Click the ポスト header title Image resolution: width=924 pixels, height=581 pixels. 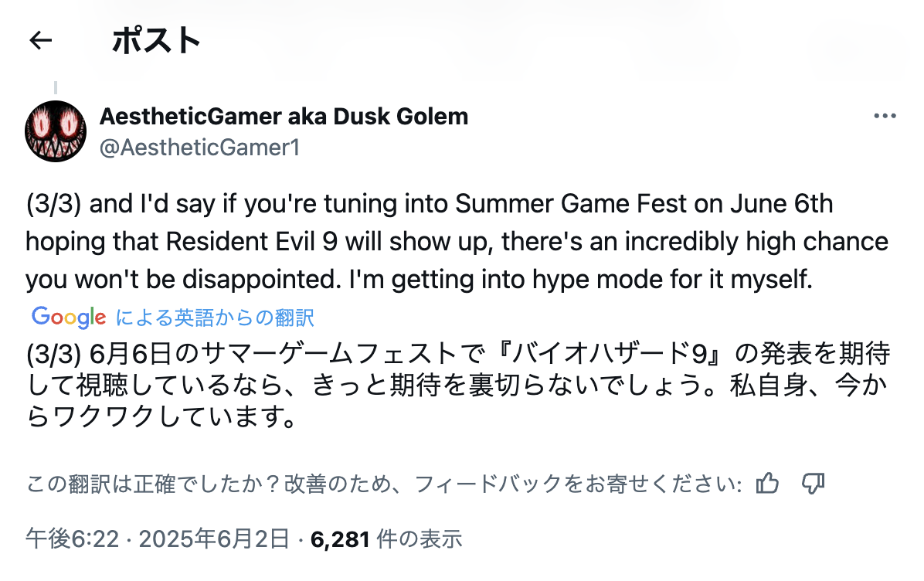[x=157, y=40]
